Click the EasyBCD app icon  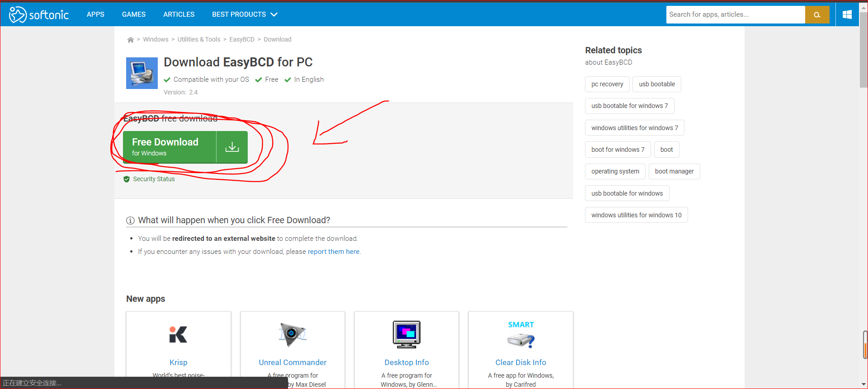pos(142,73)
